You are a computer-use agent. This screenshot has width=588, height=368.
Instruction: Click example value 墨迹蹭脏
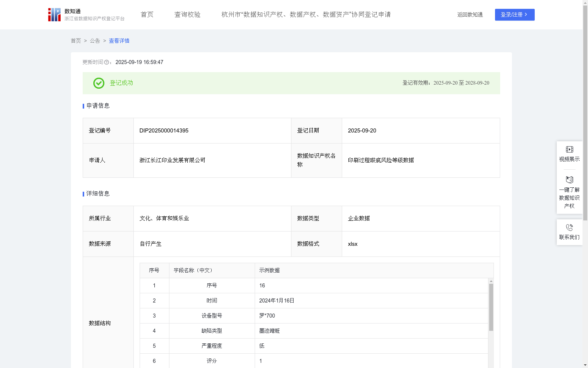click(269, 331)
